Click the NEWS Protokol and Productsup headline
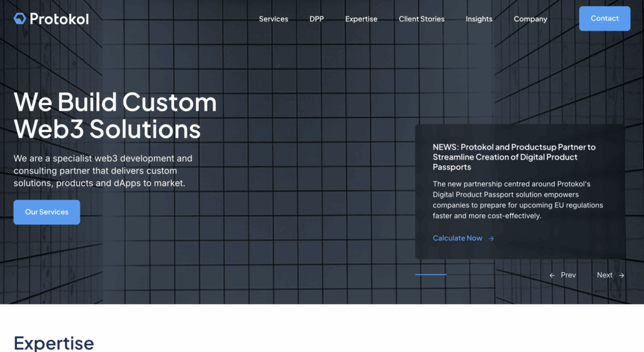 tap(514, 157)
